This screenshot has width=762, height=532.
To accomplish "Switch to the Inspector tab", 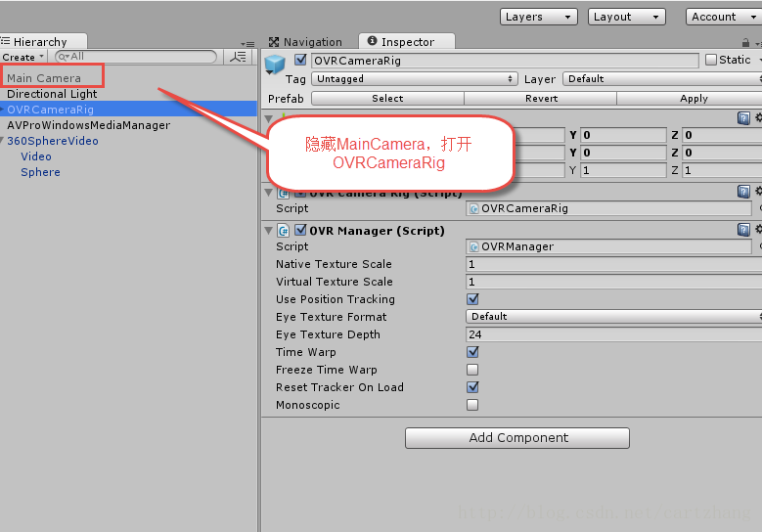I will click(x=407, y=42).
